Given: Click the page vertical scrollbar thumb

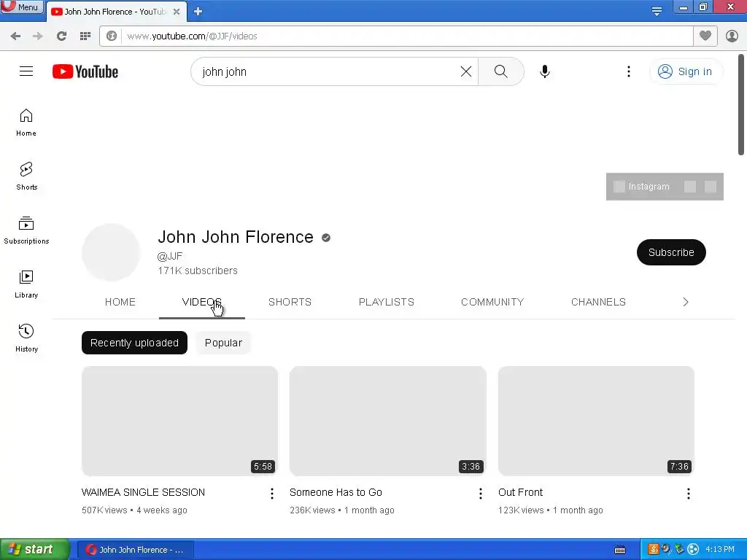Looking at the screenshot, I should pos(741,105).
